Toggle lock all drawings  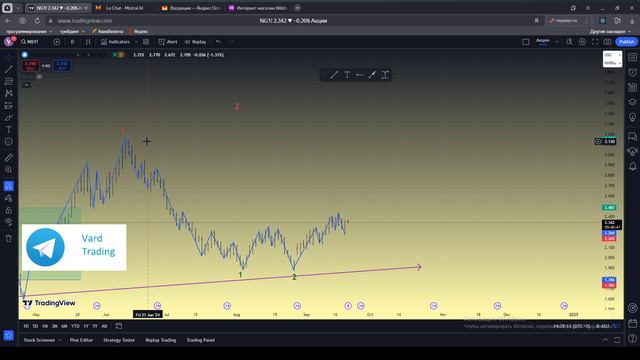(x=9, y=210)
